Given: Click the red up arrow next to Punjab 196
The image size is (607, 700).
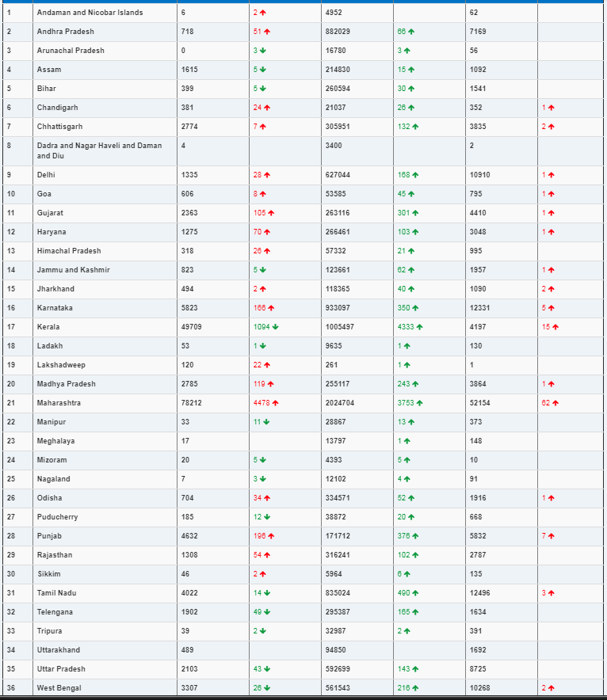Looking at the screenshot, I should pos(271,536).
